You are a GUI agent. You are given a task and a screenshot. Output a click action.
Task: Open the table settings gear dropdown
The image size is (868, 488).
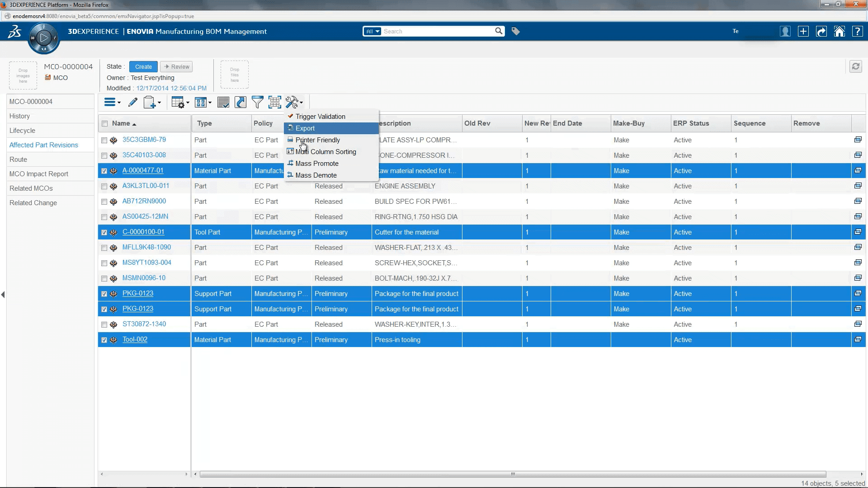coord(180,103)
